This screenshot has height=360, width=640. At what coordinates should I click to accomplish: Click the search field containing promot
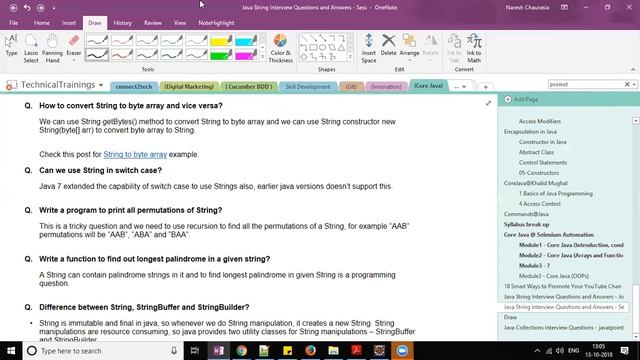(586, 84)
